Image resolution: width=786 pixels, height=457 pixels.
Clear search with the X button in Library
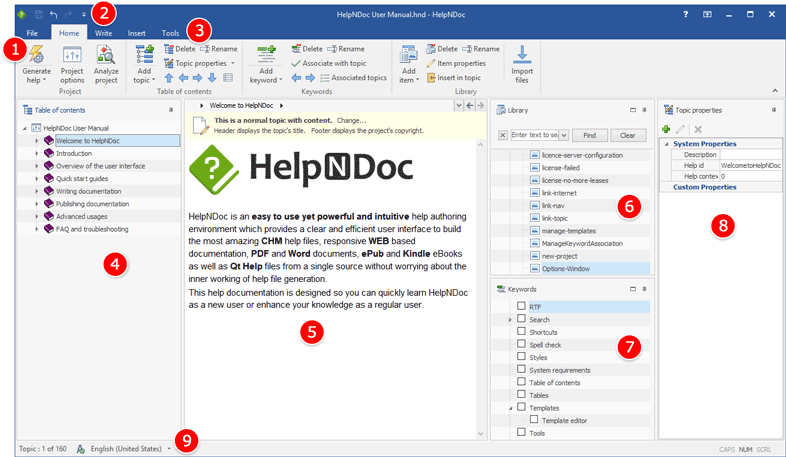click(x=503, y=135)
